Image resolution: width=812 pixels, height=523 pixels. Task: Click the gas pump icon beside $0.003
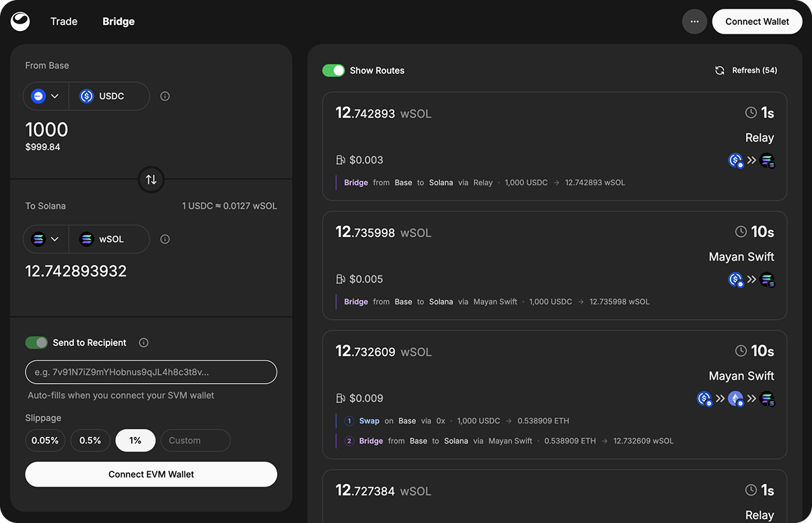pyautogui.click(x=340, y=160)
